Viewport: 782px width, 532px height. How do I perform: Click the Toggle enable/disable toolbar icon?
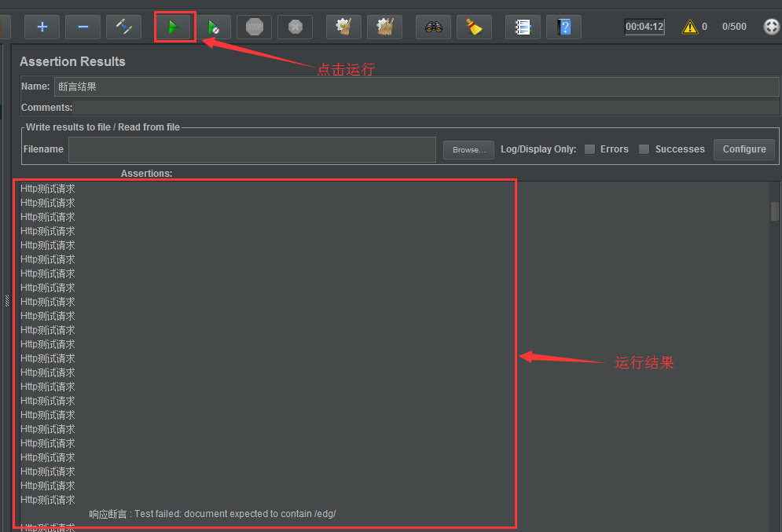click(123, 27)
